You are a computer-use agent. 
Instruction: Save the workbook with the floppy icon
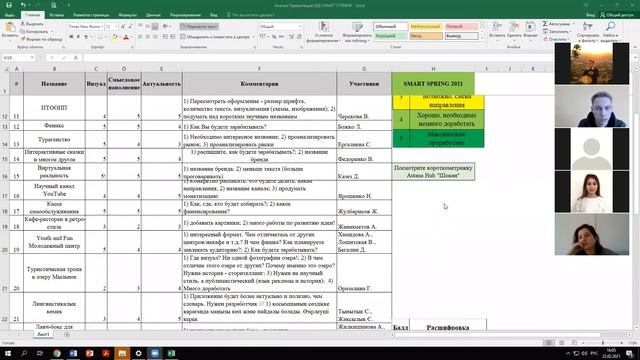point(9,5)
